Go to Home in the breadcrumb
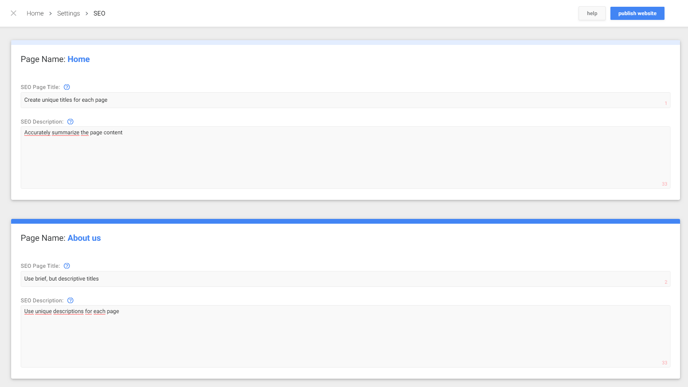 point(35,14)
